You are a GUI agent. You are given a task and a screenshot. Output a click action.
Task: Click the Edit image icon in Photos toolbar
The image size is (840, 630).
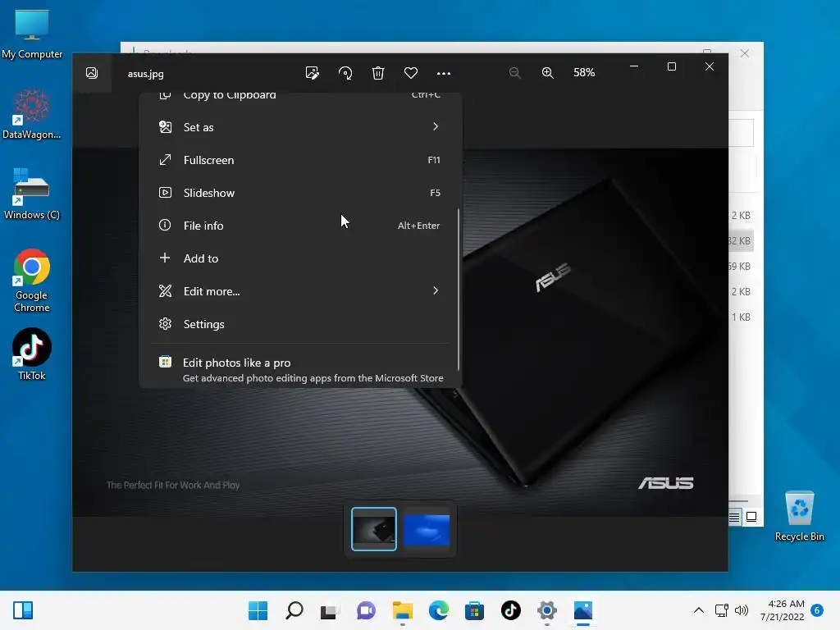(312, 73)
